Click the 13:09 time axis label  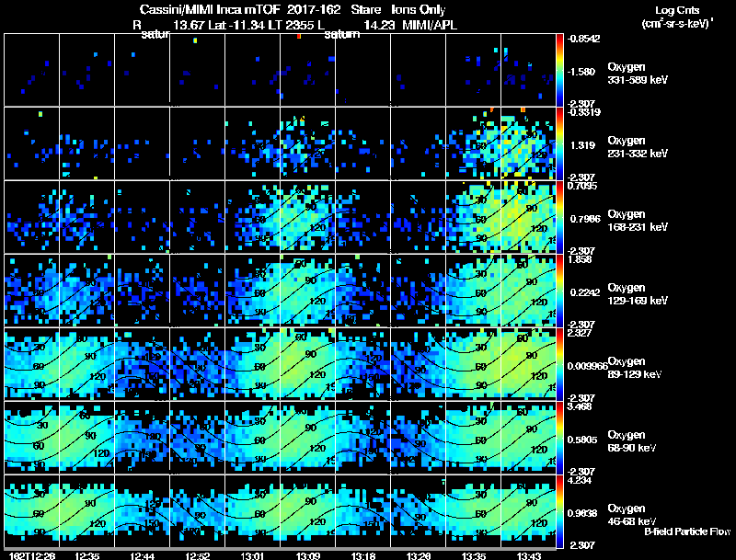pos(307,556)
